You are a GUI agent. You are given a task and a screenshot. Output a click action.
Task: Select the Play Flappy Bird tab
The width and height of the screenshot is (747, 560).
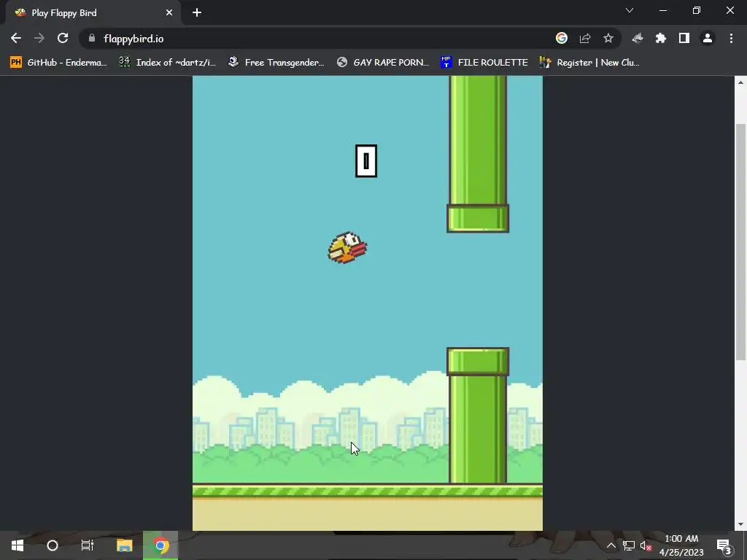pos(93,13)
